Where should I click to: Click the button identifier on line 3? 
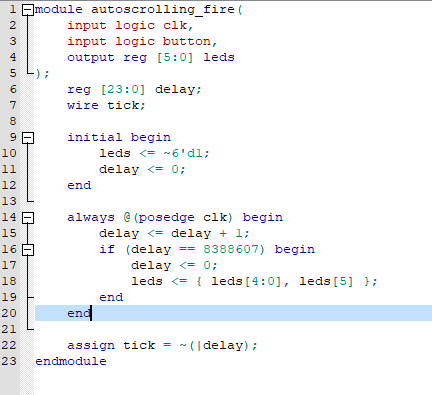coord(187,41)
